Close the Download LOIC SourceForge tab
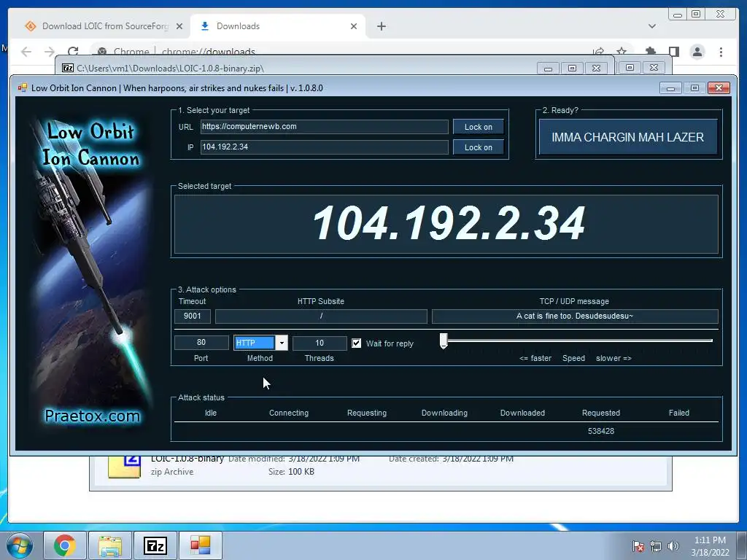The width and height of the screenshot is (747, 560). [x=179, y=26]
